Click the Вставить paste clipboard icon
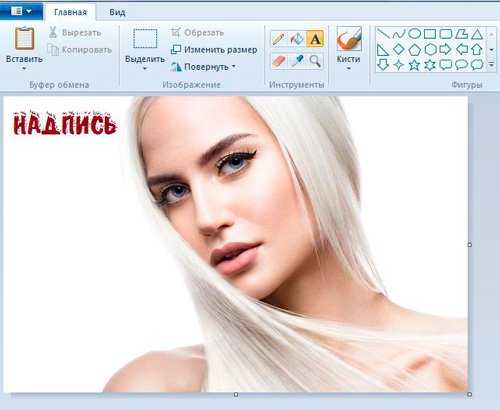The width and height of the screenshot is (500, 410). pyautogui.click(x=24, y=39)
